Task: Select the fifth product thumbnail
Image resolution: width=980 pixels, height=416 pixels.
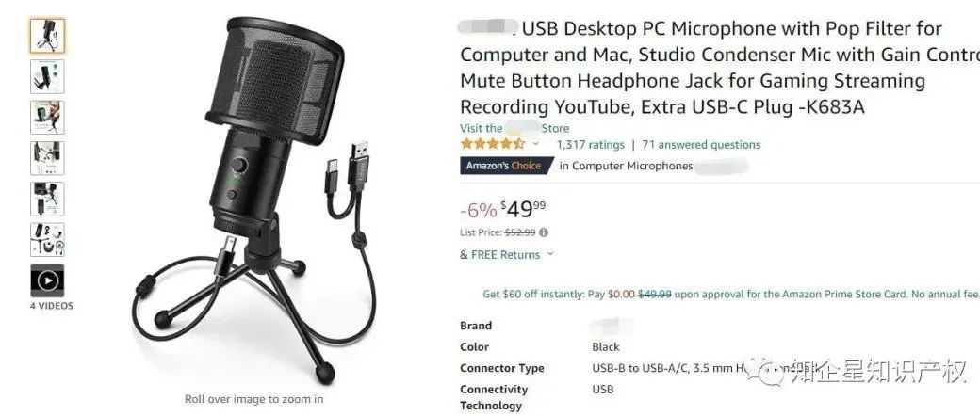Action: tap(47, 199)
